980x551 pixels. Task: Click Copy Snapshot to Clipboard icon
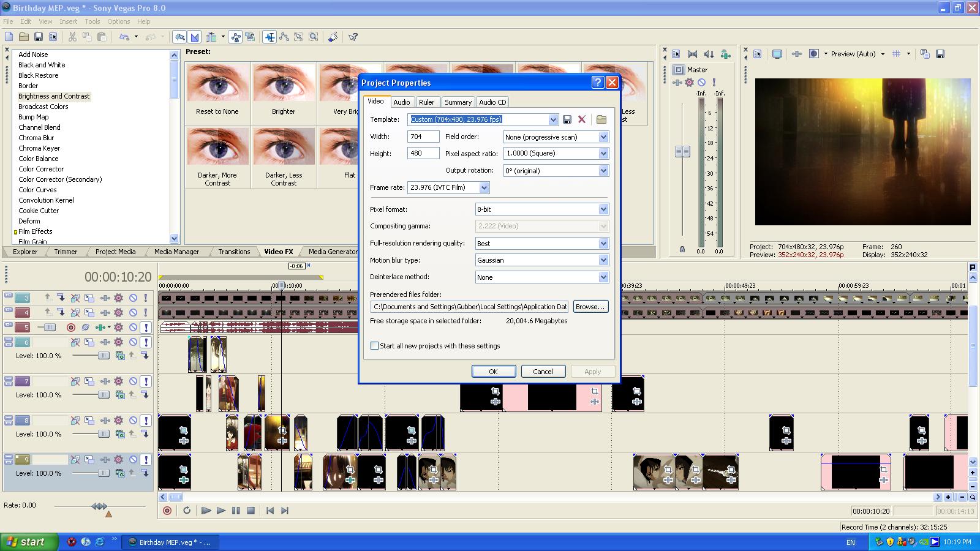click(925, 54)
